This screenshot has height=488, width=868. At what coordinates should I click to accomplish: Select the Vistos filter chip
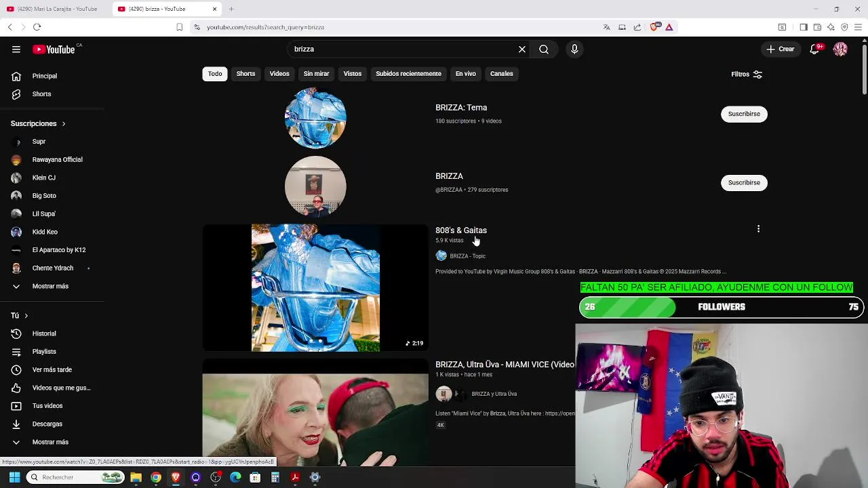(x=353, y=73)
